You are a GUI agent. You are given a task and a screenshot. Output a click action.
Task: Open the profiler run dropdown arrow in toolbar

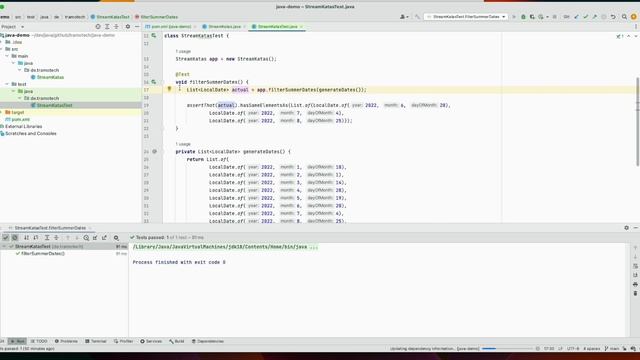coord(547,17)
